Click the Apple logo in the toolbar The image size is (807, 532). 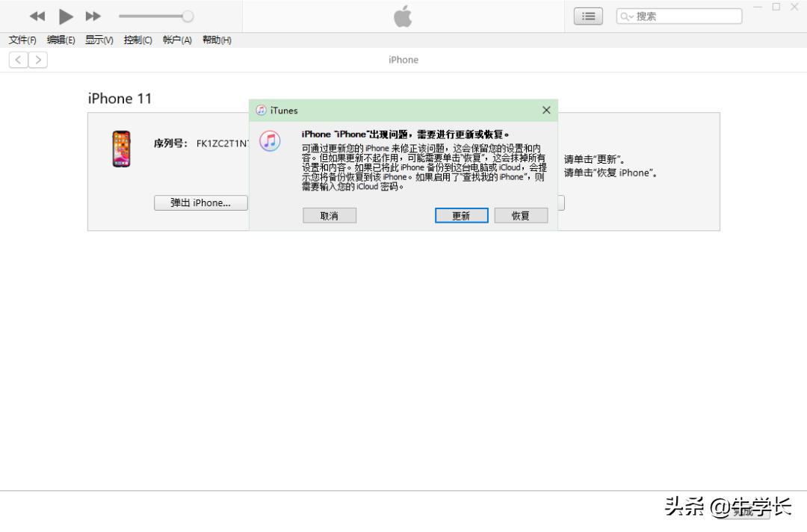(403, 16)
